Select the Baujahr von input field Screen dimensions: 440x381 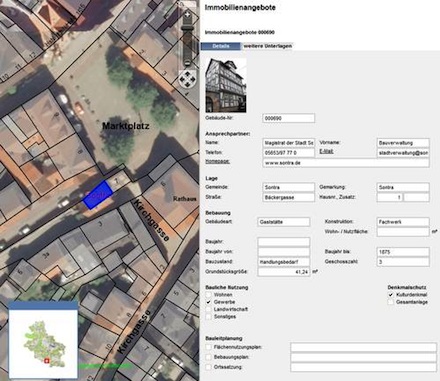pos(284,252)
